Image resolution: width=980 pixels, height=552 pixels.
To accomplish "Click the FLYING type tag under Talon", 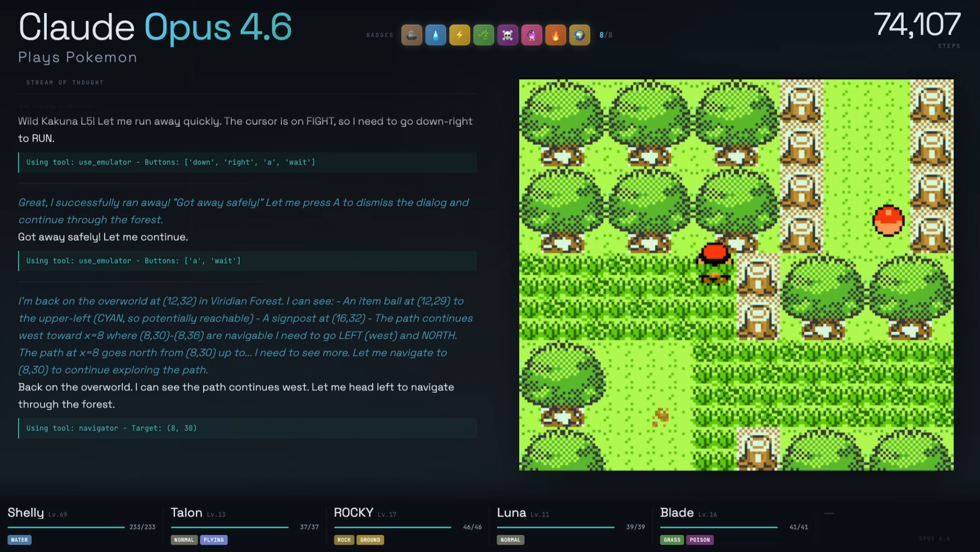I will (x=213, y=540).
